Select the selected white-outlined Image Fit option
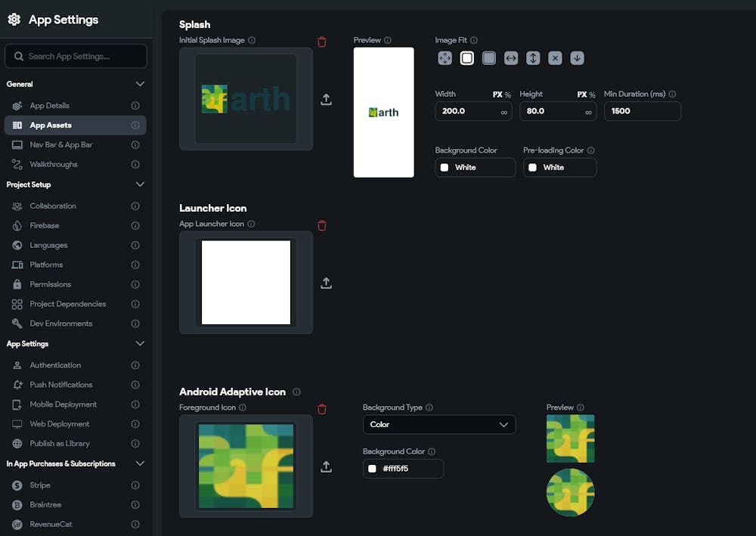 click(466, 58)
